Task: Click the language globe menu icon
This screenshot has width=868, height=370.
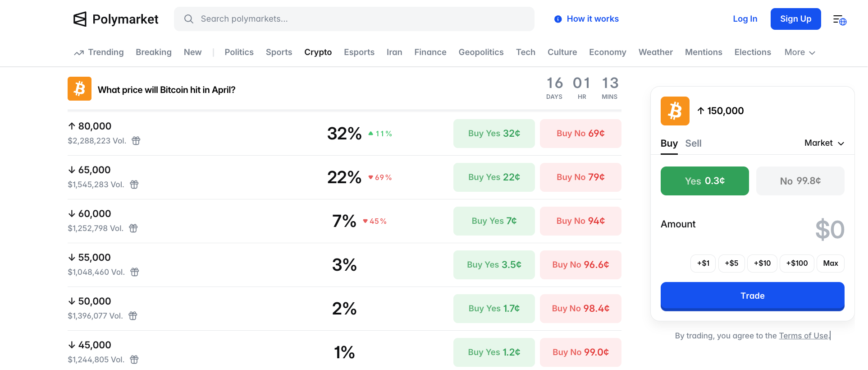Action: pos(839,20)
